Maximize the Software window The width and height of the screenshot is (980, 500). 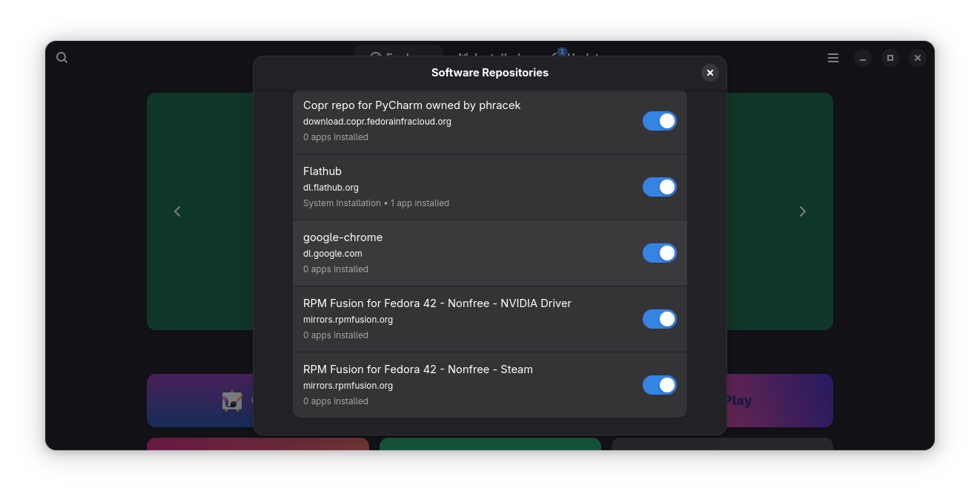890,58
